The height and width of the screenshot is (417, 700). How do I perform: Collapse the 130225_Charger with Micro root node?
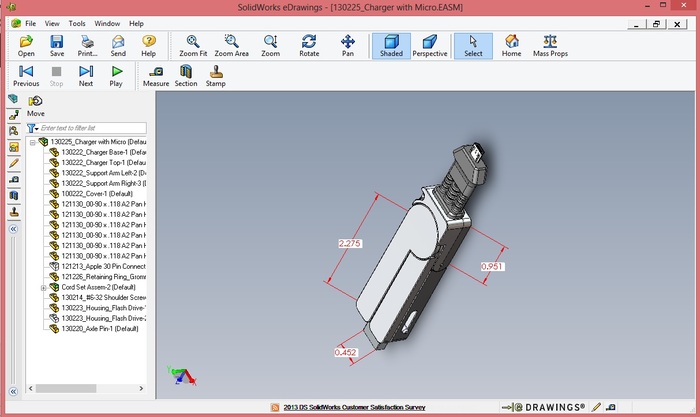point(33,143)
